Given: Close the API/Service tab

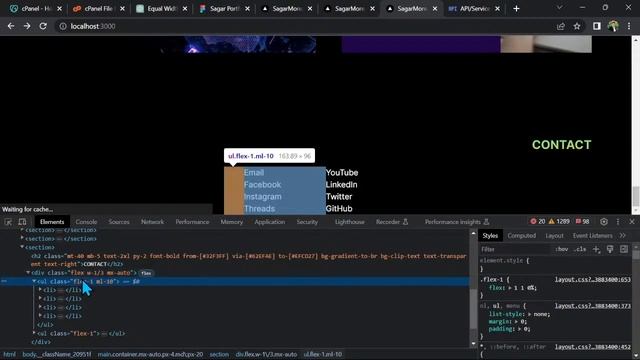Looking at the screenshot, I should coord(497,9).
